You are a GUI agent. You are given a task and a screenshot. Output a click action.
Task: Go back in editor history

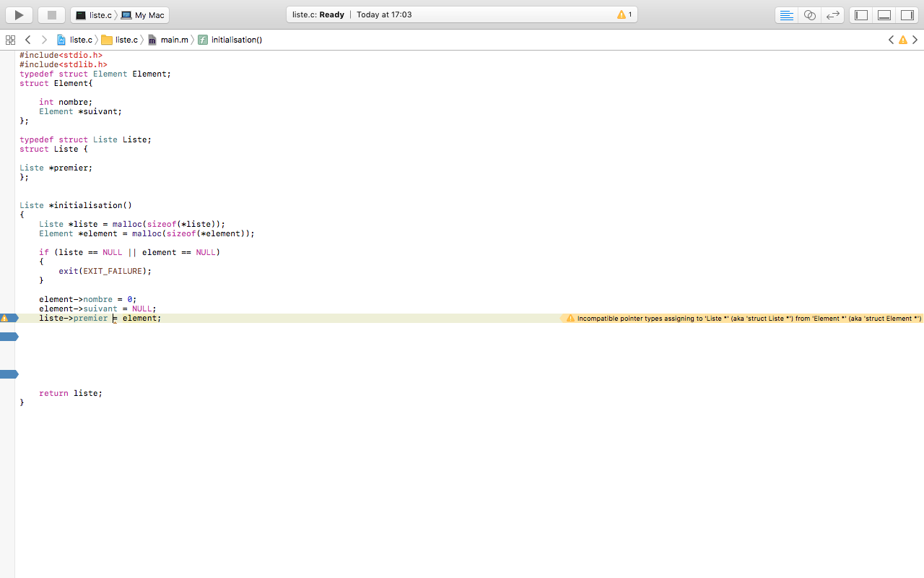pos(28,40)
